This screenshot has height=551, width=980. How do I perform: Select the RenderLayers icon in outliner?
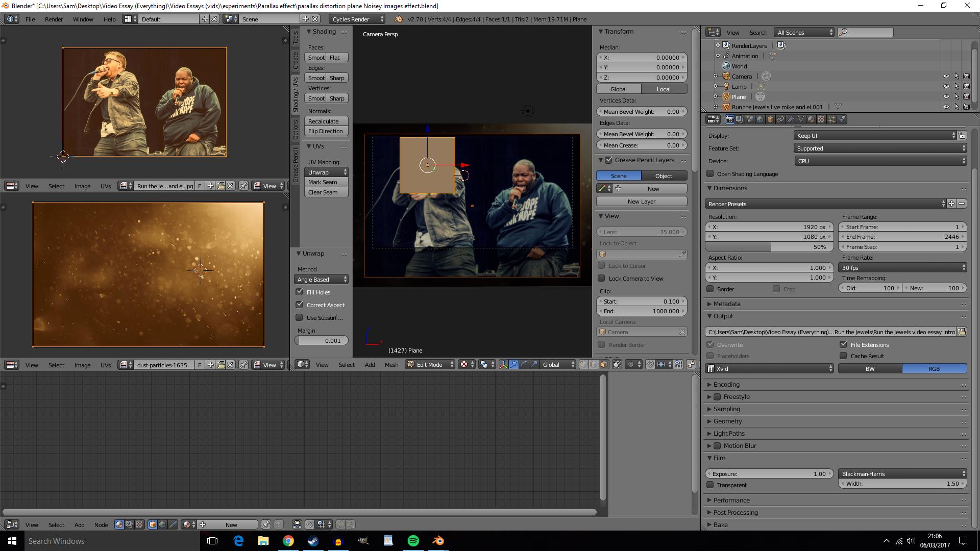tap(726, 45)
